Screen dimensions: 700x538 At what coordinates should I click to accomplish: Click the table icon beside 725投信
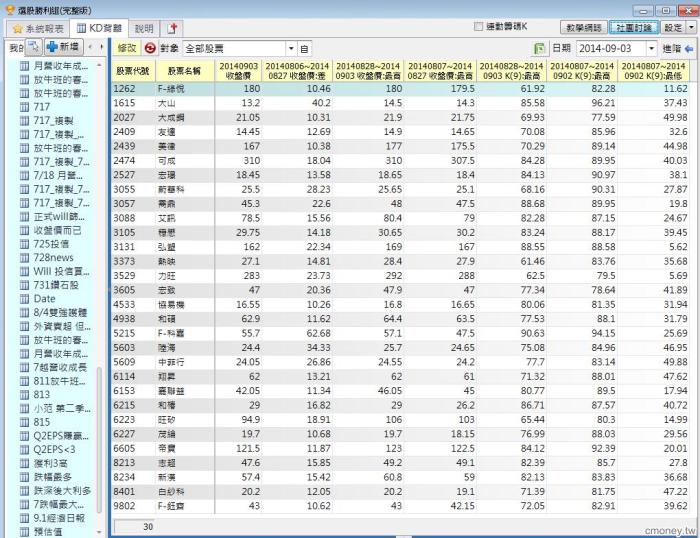[25, 244]
